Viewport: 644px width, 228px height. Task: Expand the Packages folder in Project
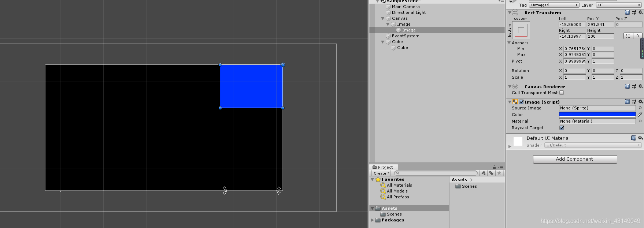click(x=373, y=220)
